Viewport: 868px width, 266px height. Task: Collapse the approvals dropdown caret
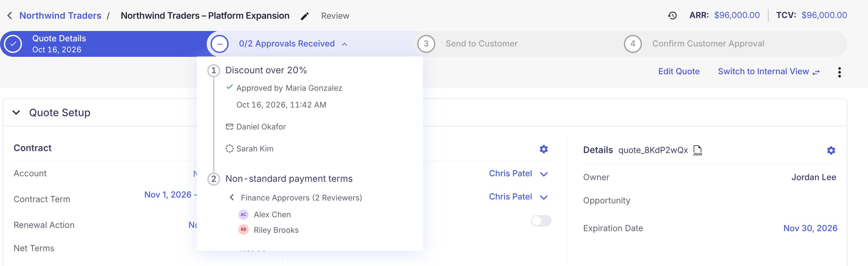pyautogui.click(x=344, y=44)
